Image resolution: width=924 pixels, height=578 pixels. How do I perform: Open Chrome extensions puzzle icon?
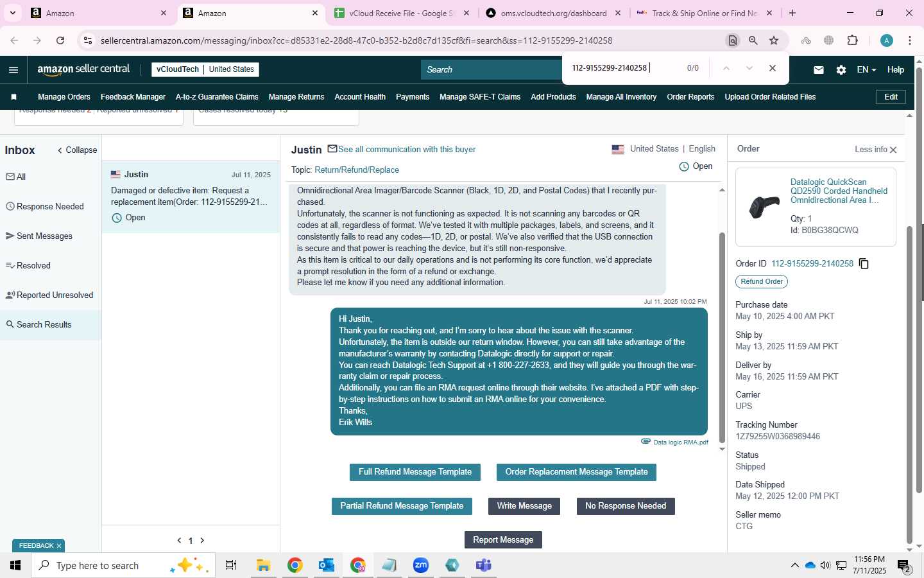tap(852, 40)
